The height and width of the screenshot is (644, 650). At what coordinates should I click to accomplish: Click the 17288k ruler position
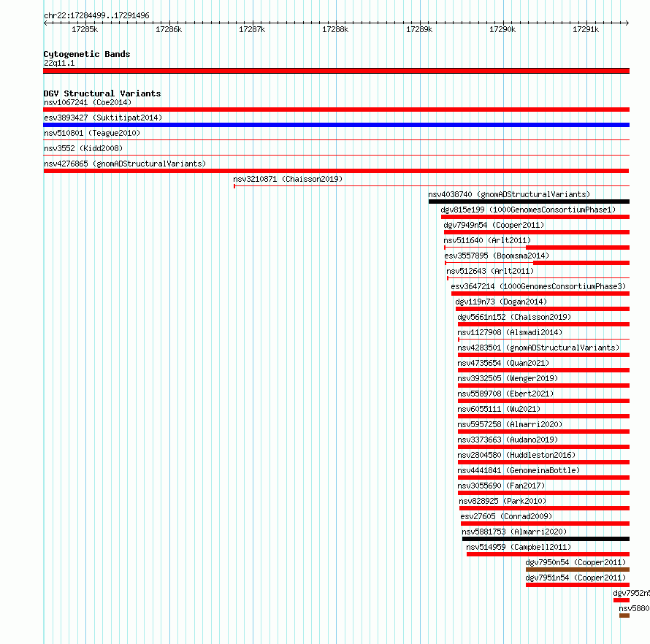[335, 29]
